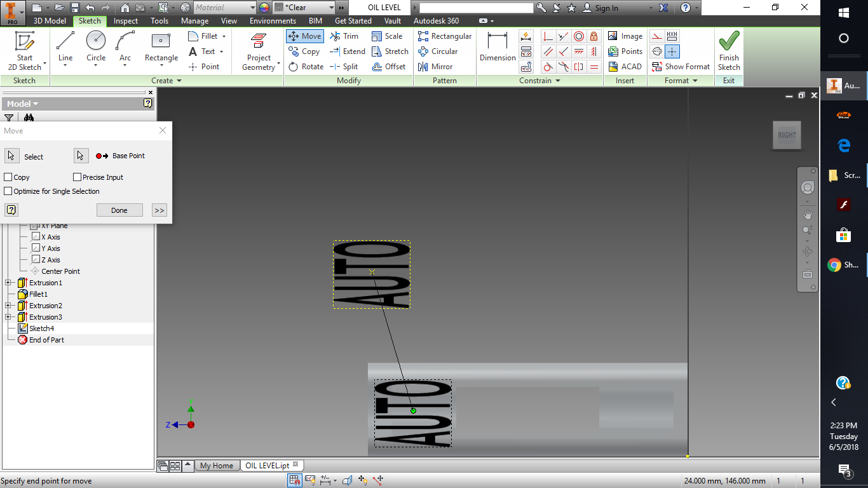The height and width of the screenshot is (488, 868).
Task: Toggle Driven Dimension format button
Action: [672, 36]
